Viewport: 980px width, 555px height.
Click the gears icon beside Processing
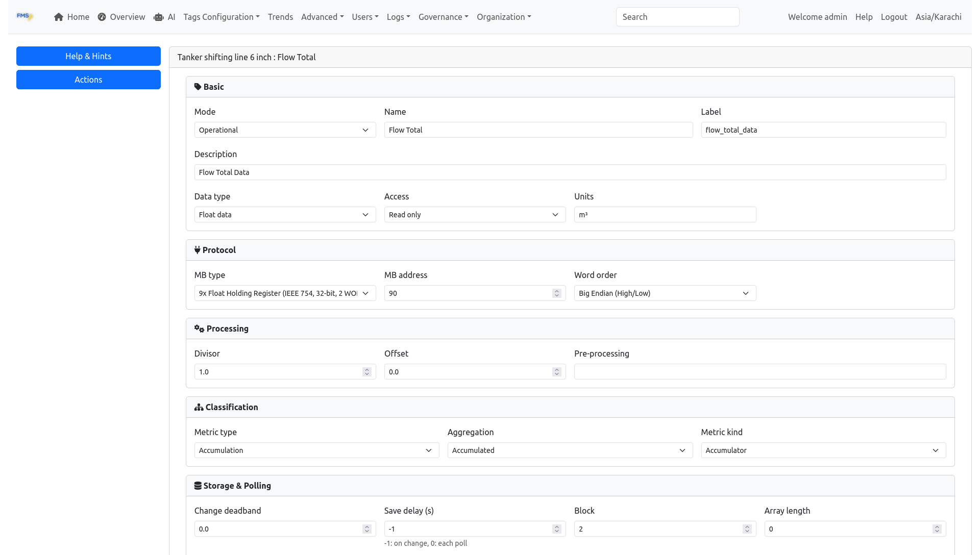(199, 328)
